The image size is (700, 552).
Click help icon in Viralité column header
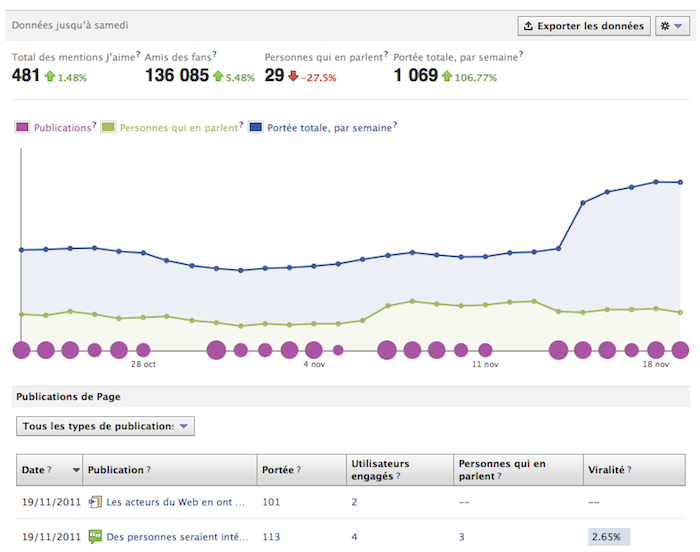click(629, 469)
